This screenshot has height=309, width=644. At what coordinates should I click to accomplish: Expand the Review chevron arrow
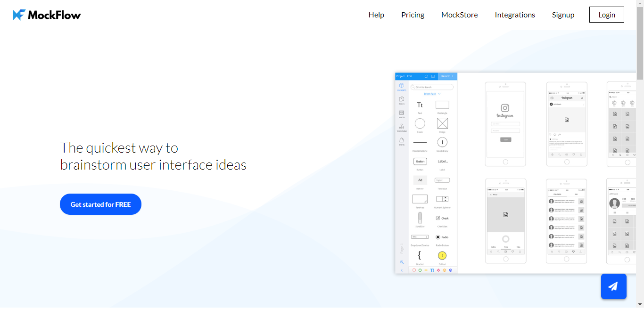pyautogui.click(x=453, y=76)
